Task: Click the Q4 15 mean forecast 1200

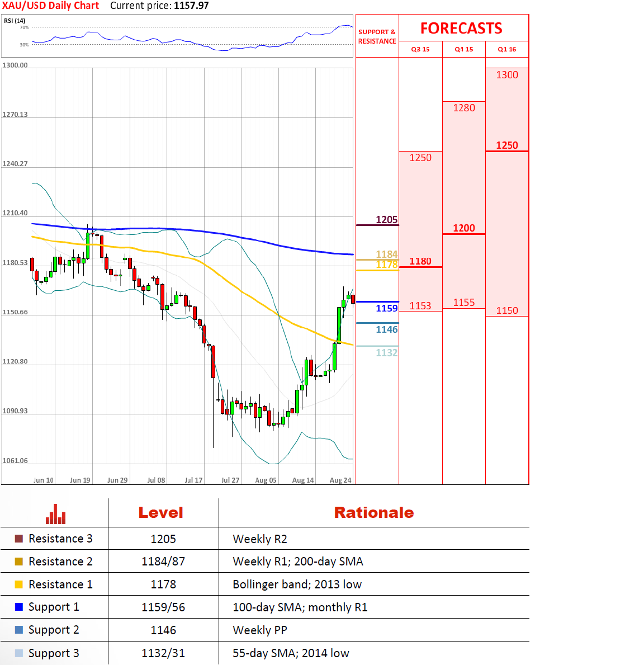Action: coord(464,228)
